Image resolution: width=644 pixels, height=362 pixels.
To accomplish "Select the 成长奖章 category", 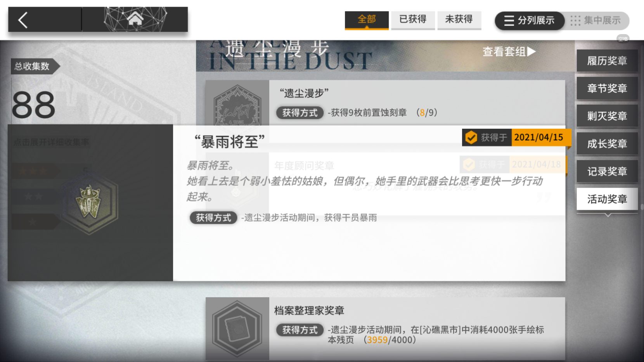I will coord(607,144).
